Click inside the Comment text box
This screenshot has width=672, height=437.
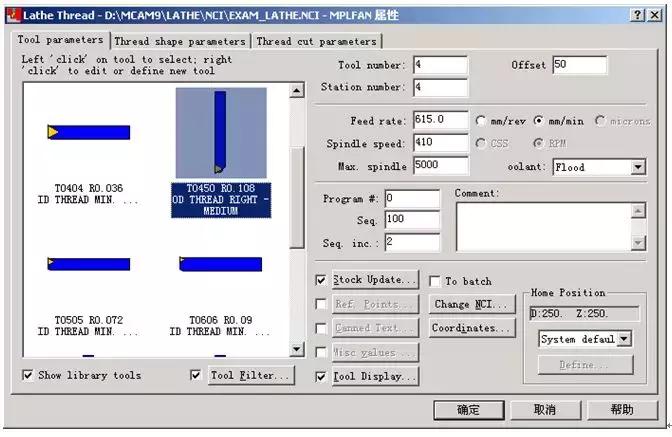pyautogui.click(x=543, y=227)
